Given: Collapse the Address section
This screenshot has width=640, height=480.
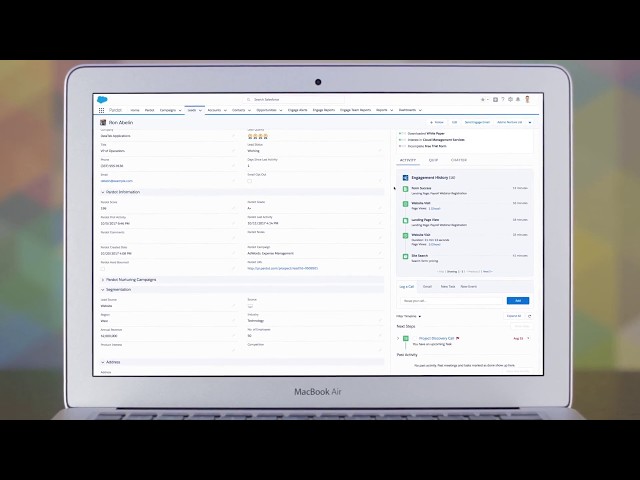Looking at the screenshot, I should [x=102, y=362].
